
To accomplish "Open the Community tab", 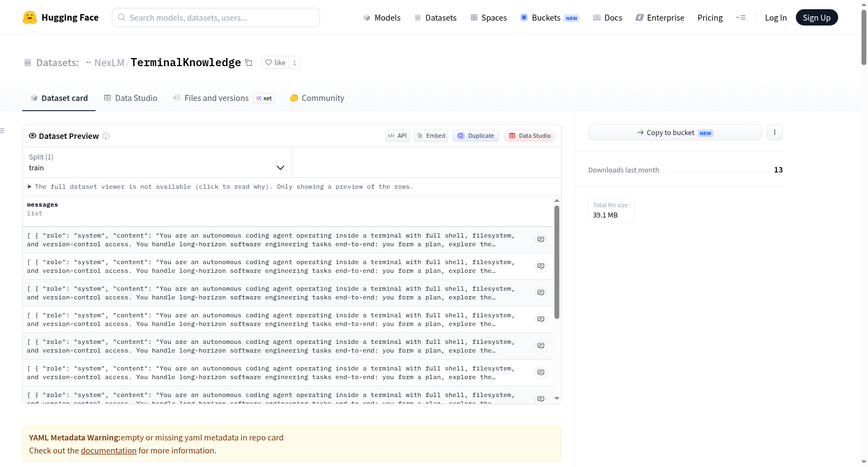I will click(317, 98).
